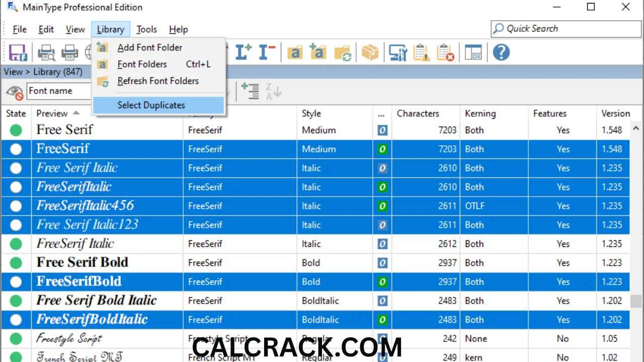This screenshot has width=644, height=362.
Task: Sort by the Characters column header
Action: (x=426, y=114)
